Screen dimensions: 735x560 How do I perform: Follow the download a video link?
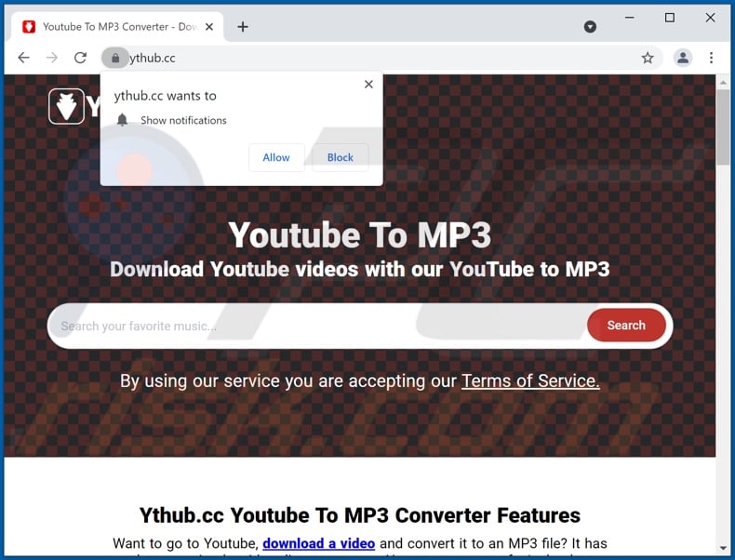point(319,543)
